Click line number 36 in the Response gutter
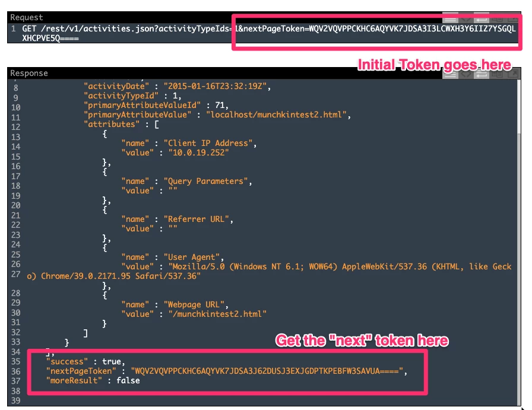 coord(15,371)
